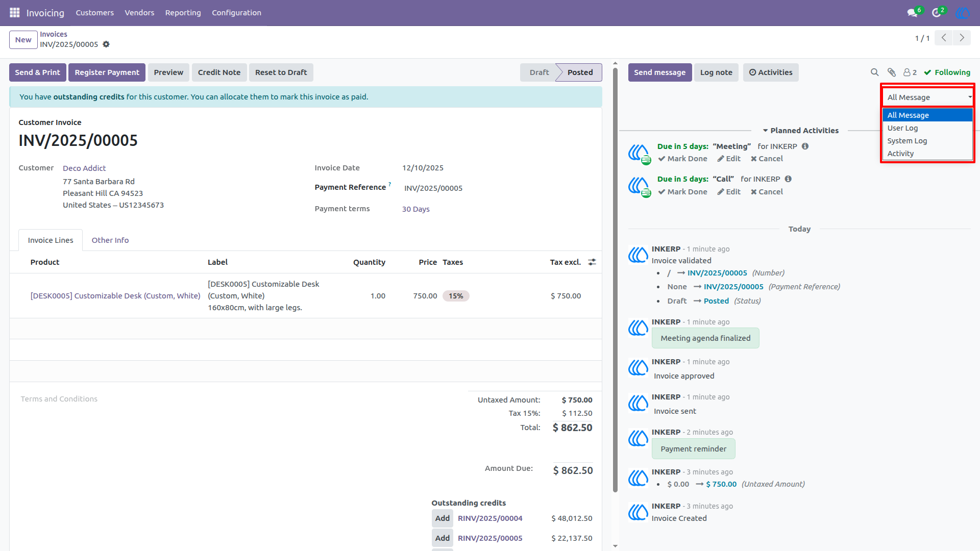Collapse the Planned Activities section
Viewport: 980px width, 551px height.
pyautogui.click(x=800, y=131)
